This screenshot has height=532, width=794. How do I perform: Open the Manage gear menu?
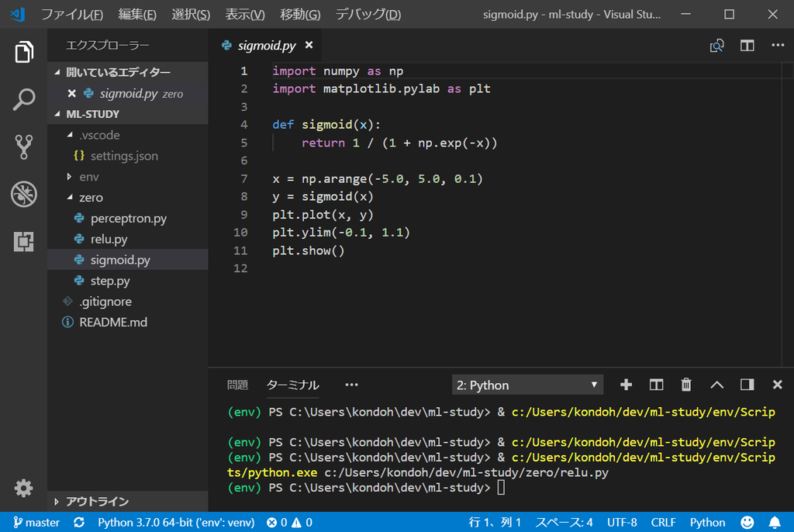(x=24, y=488)
